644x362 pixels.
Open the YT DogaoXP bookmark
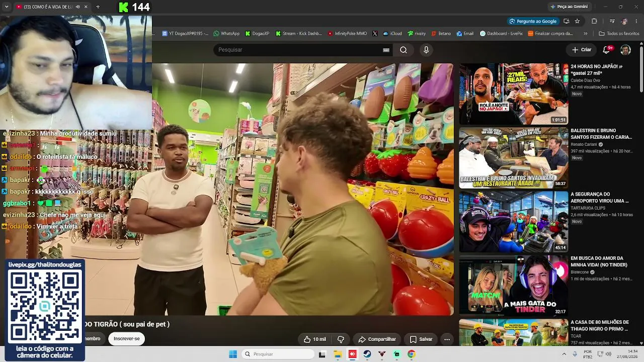point(185,34)
